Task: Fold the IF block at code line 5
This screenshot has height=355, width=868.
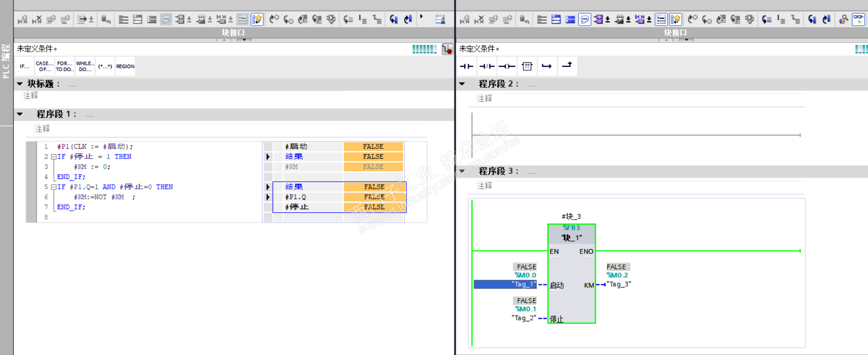Action: [54, 187]
